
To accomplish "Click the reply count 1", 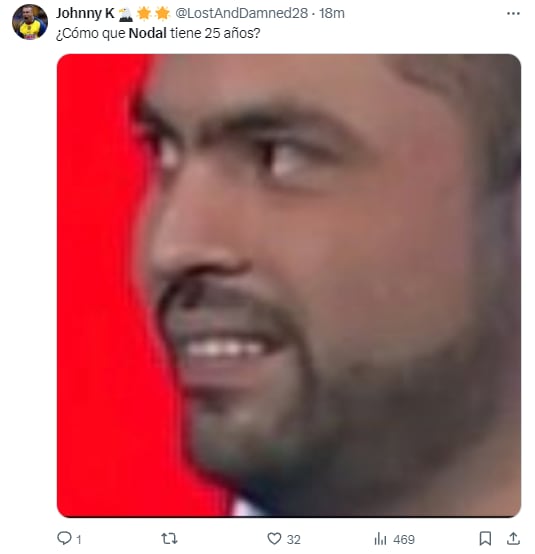I will pos(79,540).
